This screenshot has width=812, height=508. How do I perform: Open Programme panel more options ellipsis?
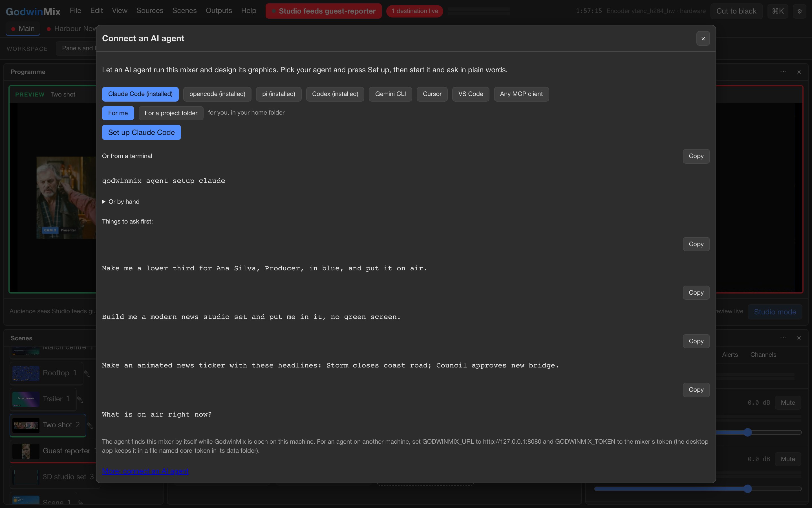coord(783,72)
